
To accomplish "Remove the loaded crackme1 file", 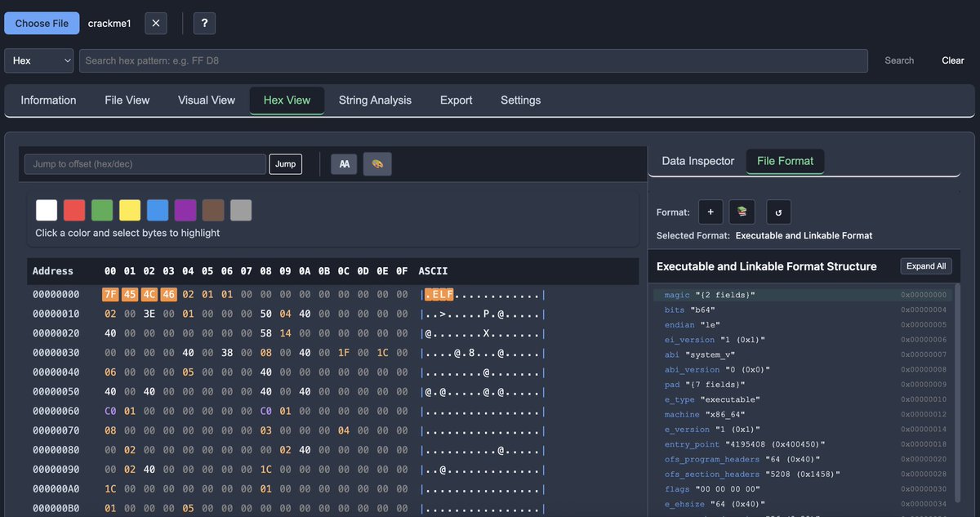I will point(155,23).
